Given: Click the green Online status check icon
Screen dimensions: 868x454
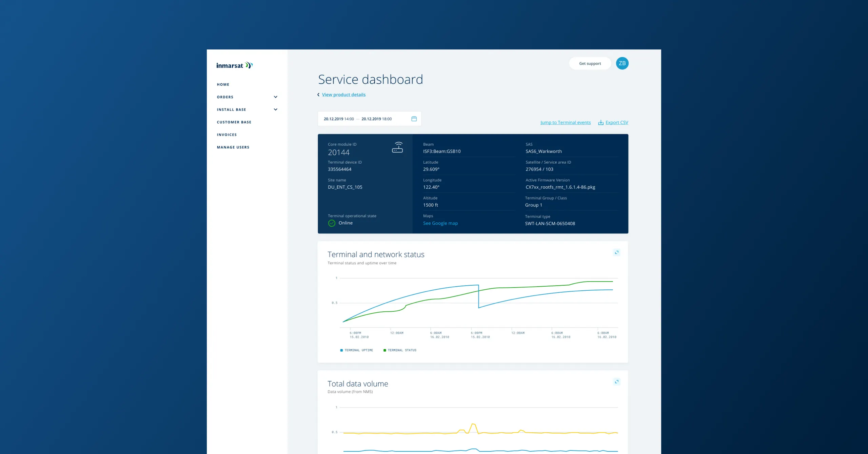Looking at the screenshot, I should 332,223.
